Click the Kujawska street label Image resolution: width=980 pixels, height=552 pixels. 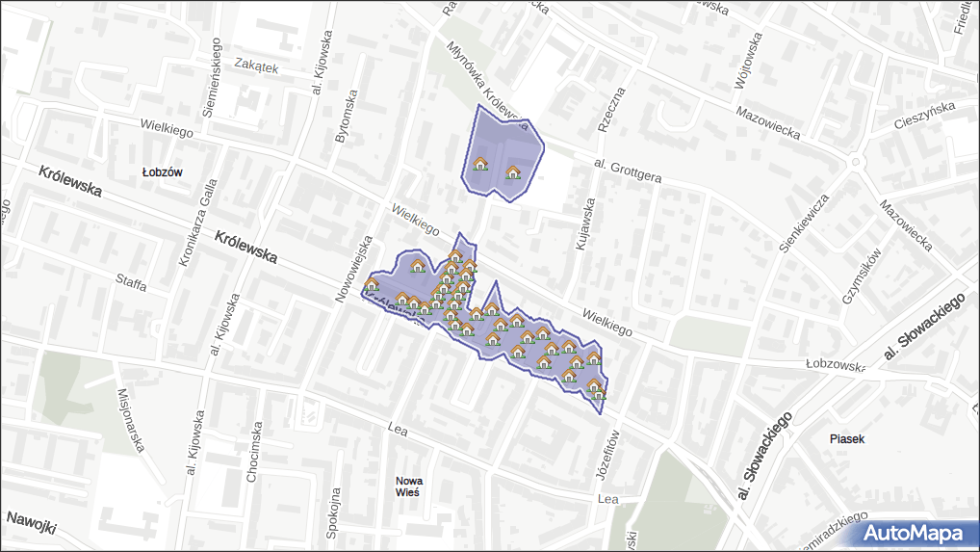point(585,224)
